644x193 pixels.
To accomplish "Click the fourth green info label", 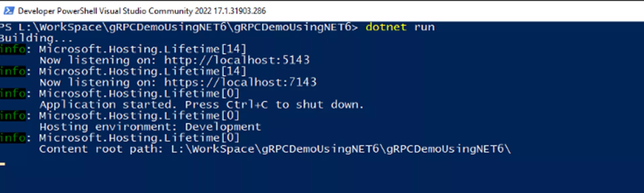I will [13, 116].
